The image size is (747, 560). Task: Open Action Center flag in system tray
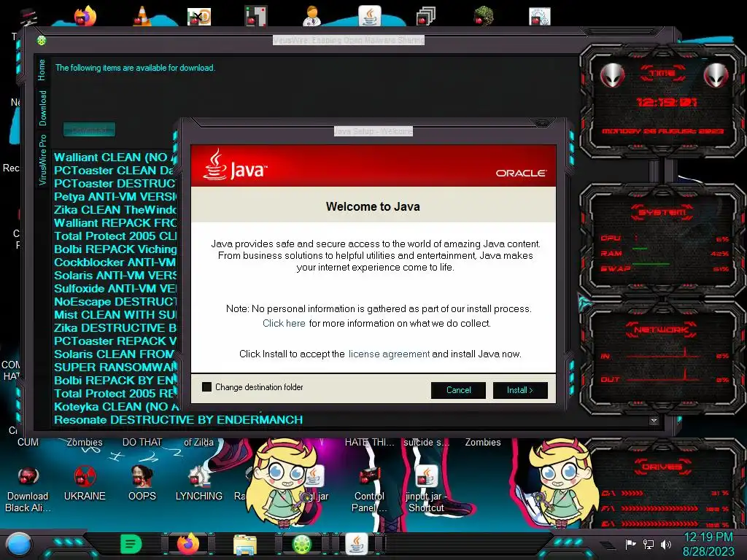click(631, 544)
